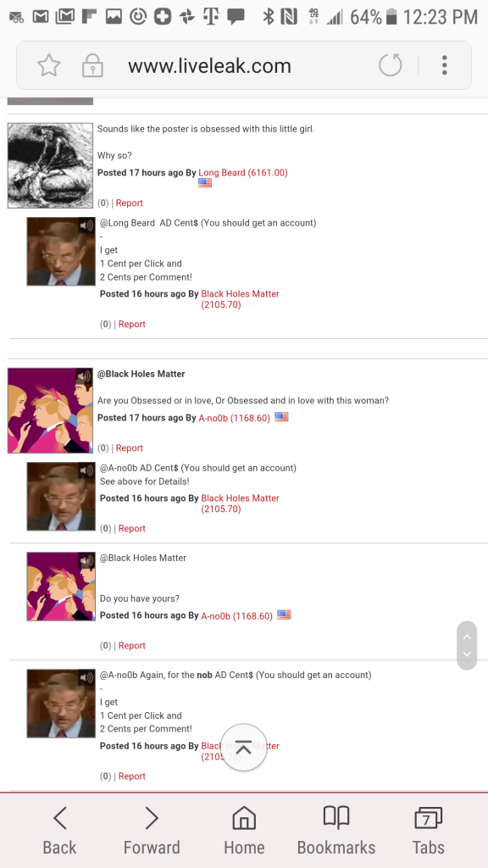Bookmark page with the star icon
Screen dimensions: 488x868
pos(48,65)
